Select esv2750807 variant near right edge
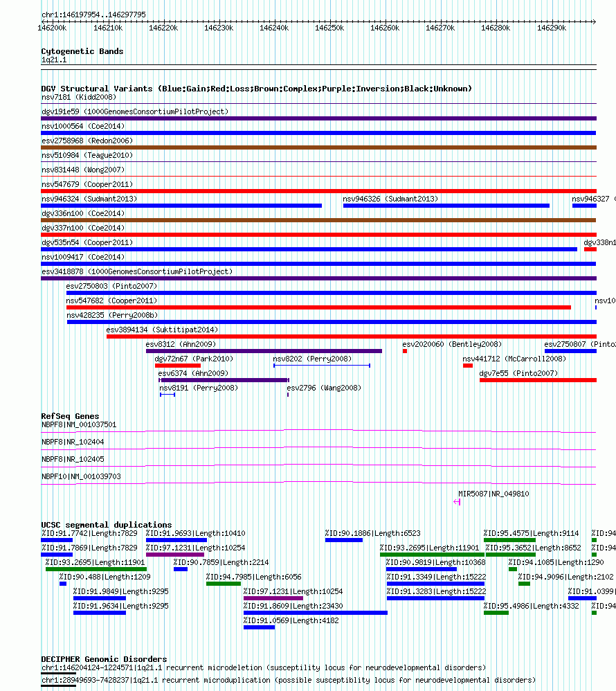 [570, 351]
